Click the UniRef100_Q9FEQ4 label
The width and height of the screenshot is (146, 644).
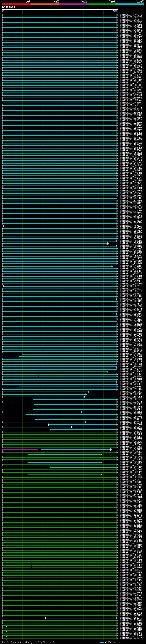[x=131, y=424]
